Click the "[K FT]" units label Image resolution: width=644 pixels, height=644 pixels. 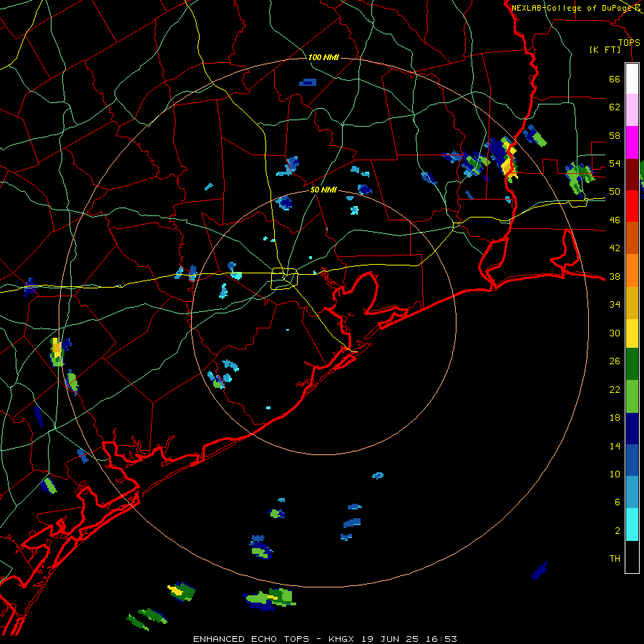tap(605, 50)
